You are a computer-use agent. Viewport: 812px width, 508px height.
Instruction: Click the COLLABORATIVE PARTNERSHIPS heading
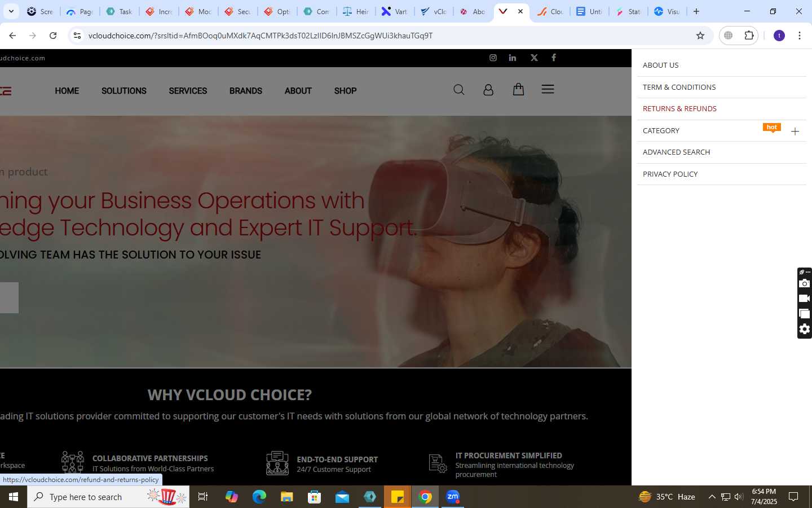click(x=150, y=458)
